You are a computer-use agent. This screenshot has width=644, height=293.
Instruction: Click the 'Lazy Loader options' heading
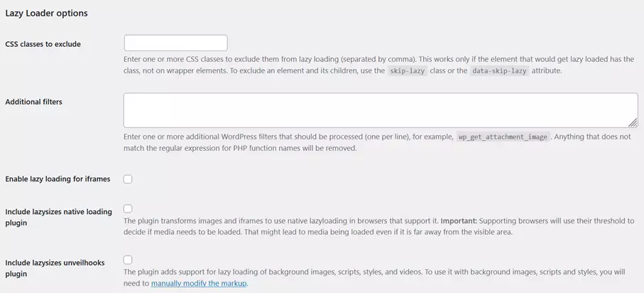pyautogui.click(x=46, y=13)
